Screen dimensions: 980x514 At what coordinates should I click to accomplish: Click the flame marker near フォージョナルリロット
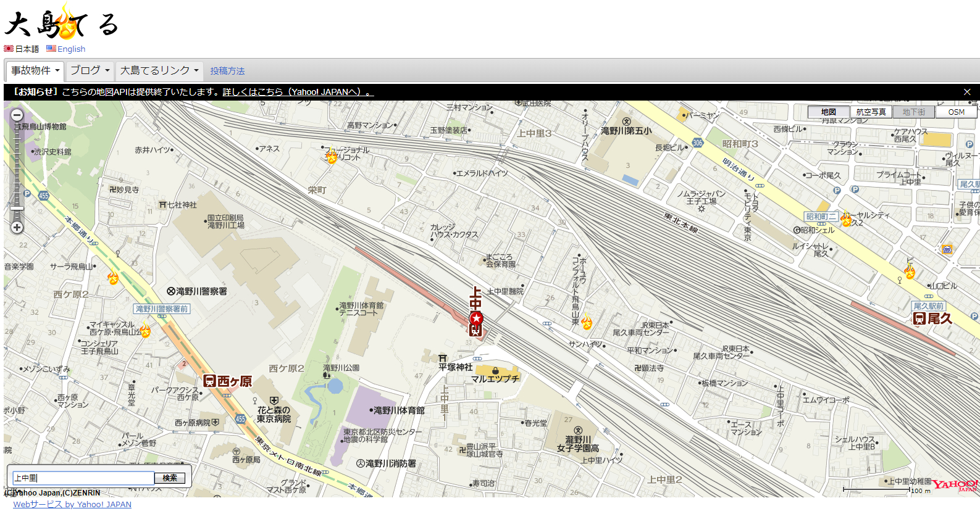(332, 157)
